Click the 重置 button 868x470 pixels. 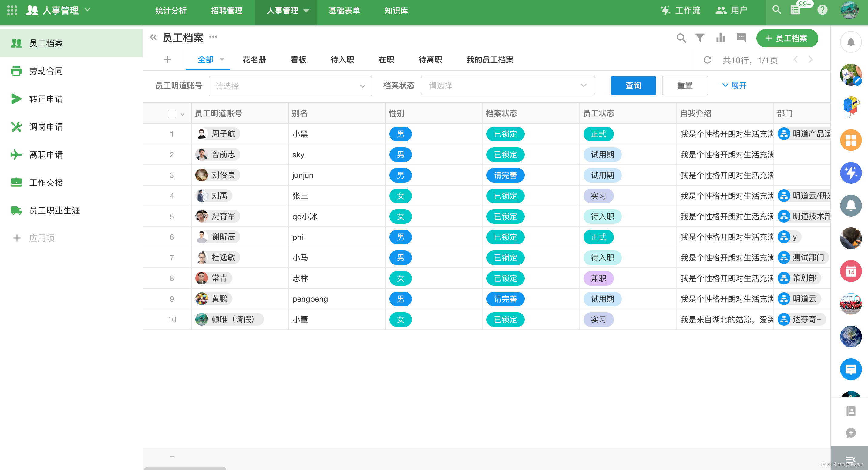point(685,86)
